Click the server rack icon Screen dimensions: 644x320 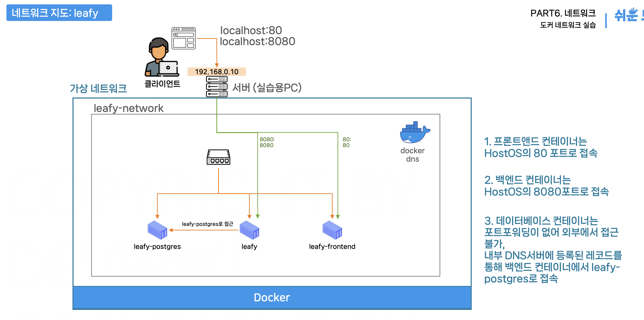217,86
